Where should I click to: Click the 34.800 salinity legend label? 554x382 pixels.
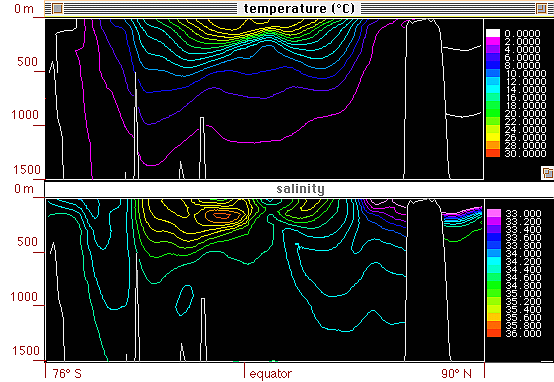click(x=524, y=286)
